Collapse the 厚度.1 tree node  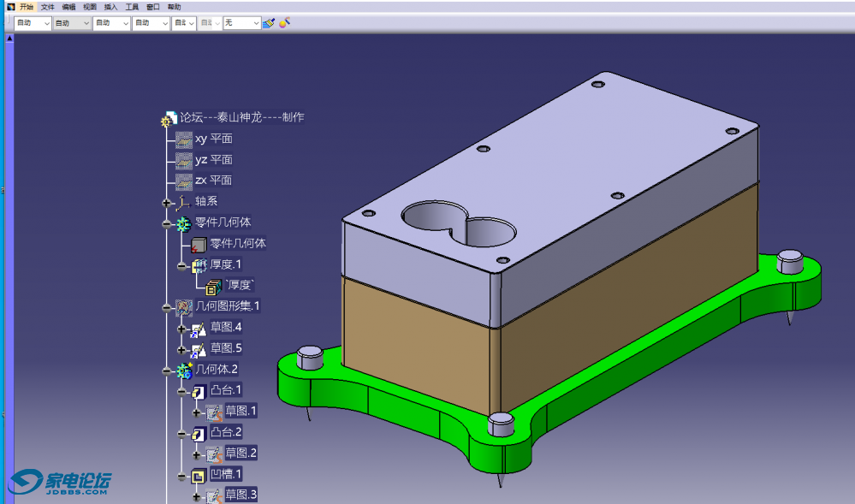(181, 266)
